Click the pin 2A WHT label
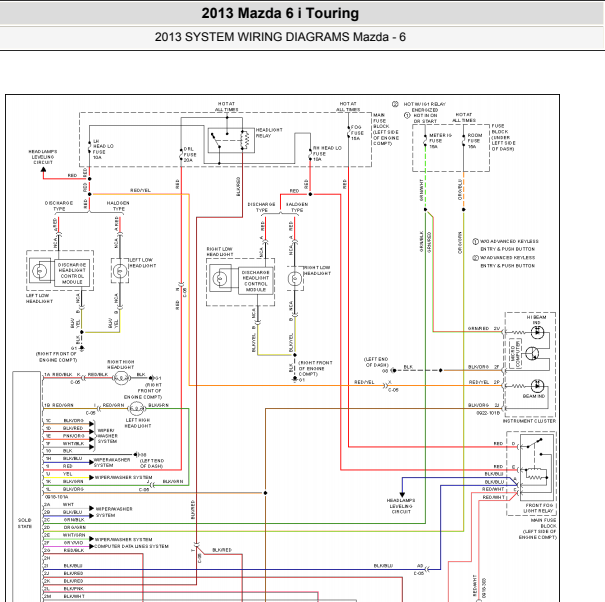Viewport: 605px width, 602px height. [59, 504]
